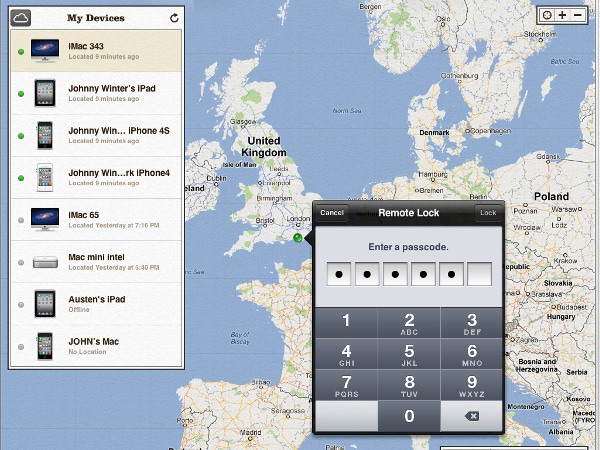This screenshot has height=450, width=600.
Task: Select Johnny Win... iPhone 4S row
Action: coord(96,135)
